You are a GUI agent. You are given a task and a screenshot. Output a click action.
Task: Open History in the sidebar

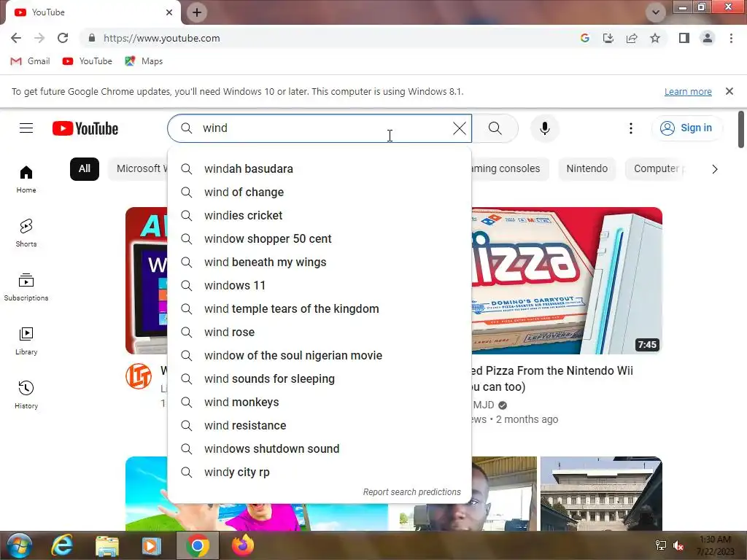(x=26, y=394)
